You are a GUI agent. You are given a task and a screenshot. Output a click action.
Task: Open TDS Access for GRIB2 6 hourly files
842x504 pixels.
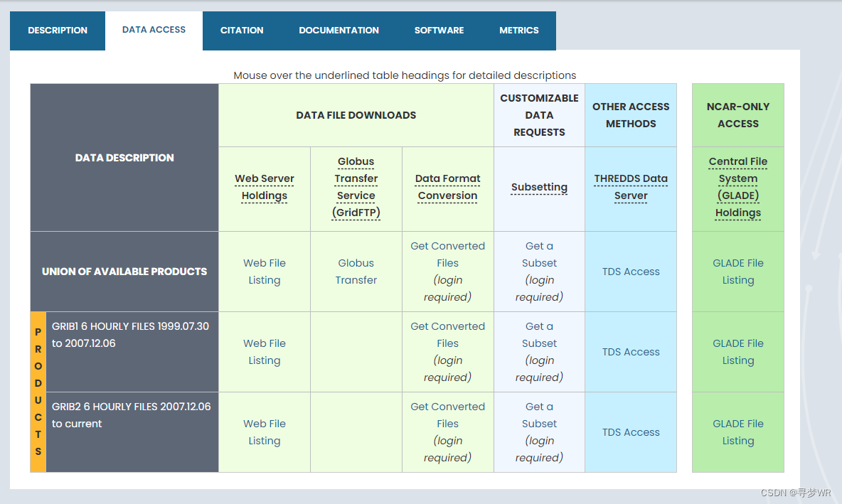tap(631, 432)
